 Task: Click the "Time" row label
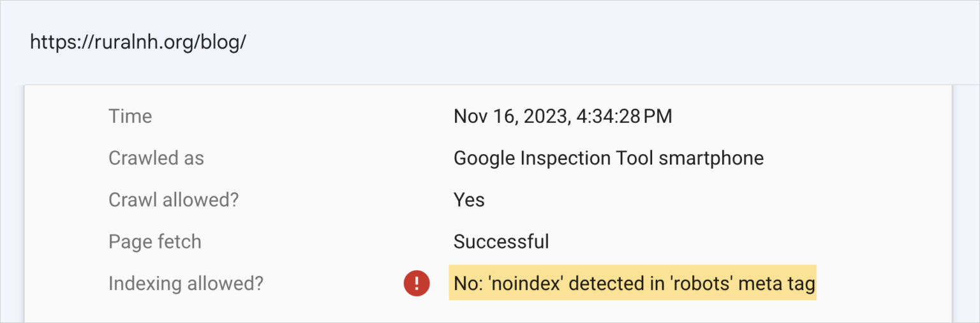tap(130, 116)
